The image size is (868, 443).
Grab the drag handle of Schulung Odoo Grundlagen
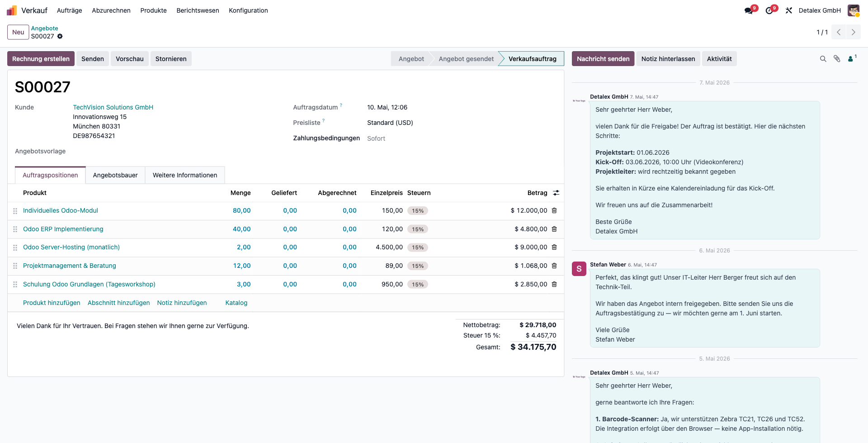(x=15, y=285)
